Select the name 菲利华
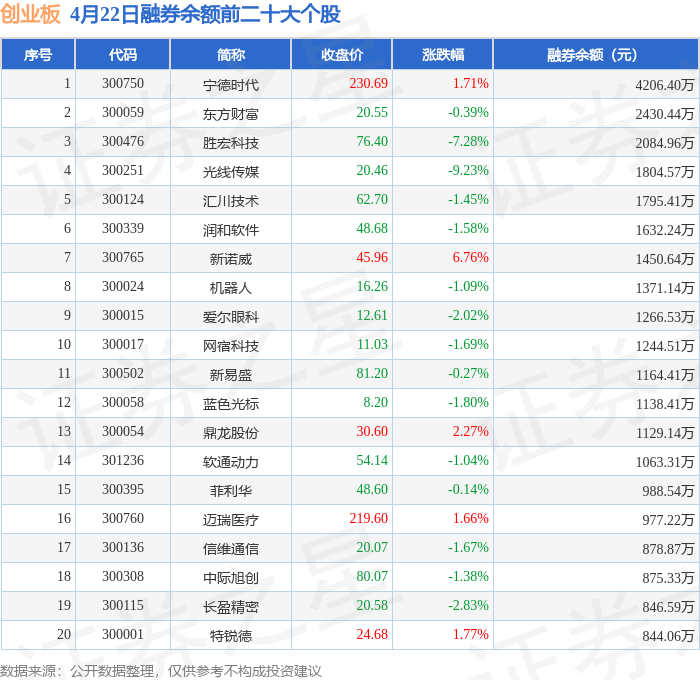Image resolution: width=700 pixels, height=680 pixels. coord(231,491)
